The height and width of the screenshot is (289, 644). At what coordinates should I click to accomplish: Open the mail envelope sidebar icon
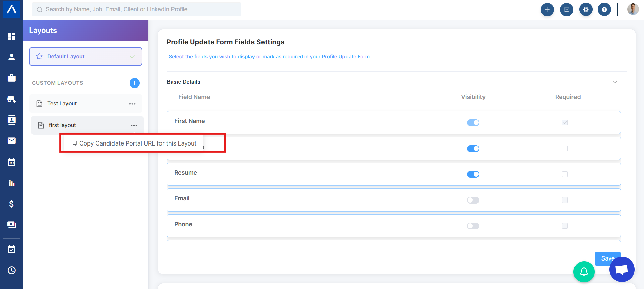pyautogui.click(x=12, y=141)
